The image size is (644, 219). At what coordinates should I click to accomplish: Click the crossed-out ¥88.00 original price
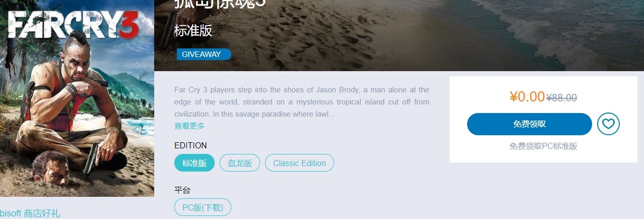(x=561, y=98)
